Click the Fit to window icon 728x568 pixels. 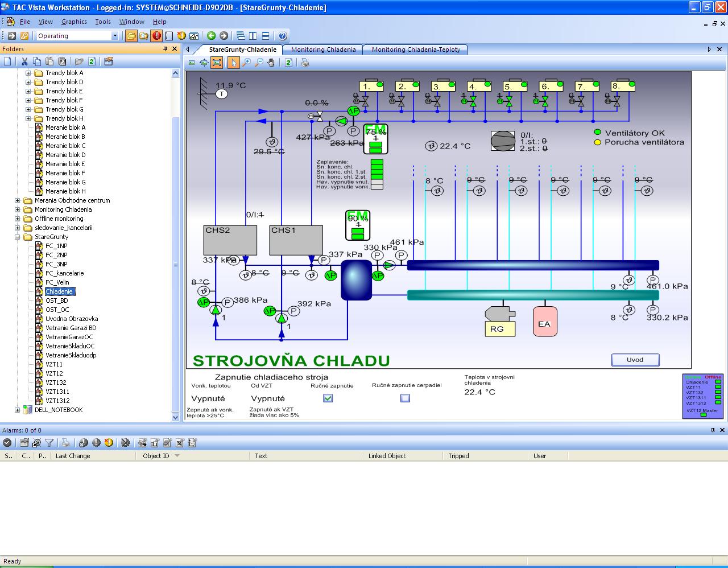click(217, 63)
